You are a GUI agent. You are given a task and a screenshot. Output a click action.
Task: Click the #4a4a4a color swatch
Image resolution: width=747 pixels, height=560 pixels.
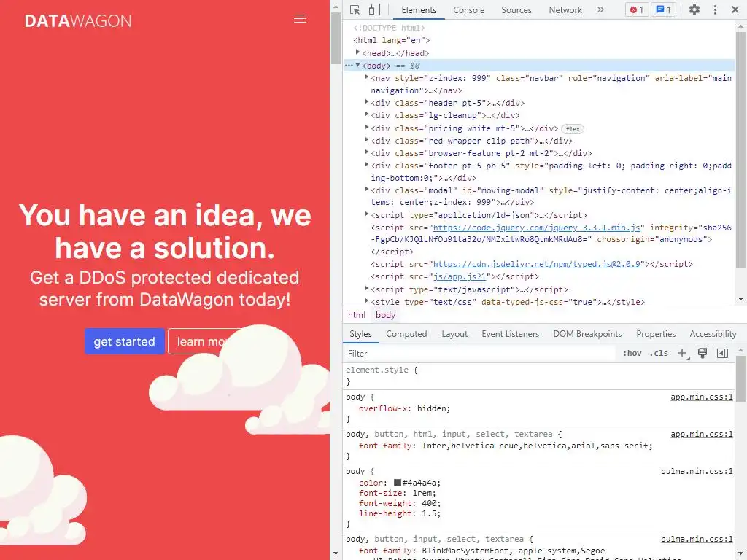coord(398,483)
